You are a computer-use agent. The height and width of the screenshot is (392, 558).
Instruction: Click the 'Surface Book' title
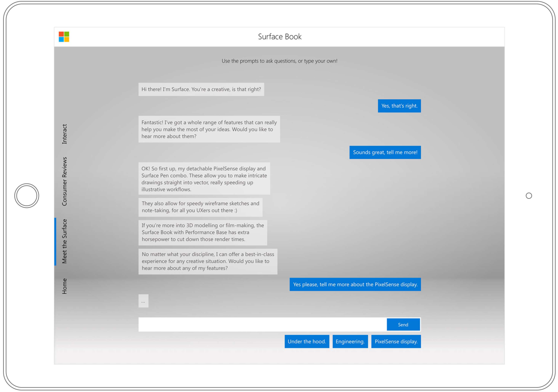pos(280,37)
